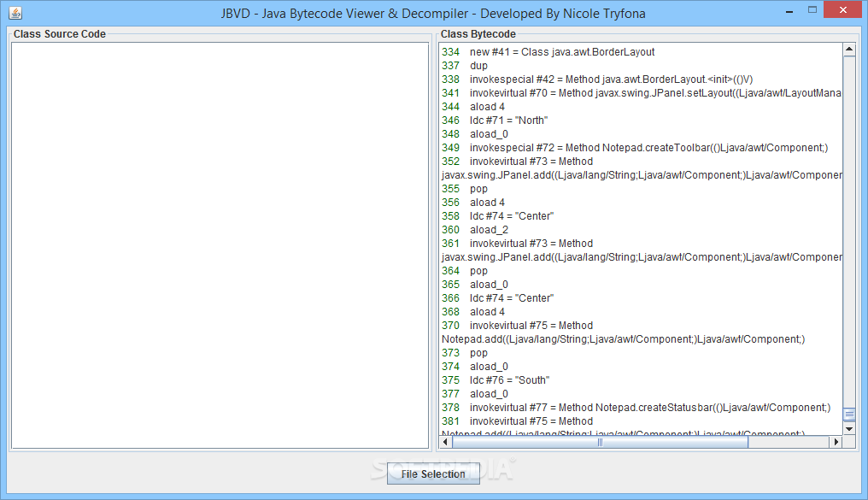This screenshot has width=868, height=500.
Task: Click the File Selection button
Action: tap(433, 474)
